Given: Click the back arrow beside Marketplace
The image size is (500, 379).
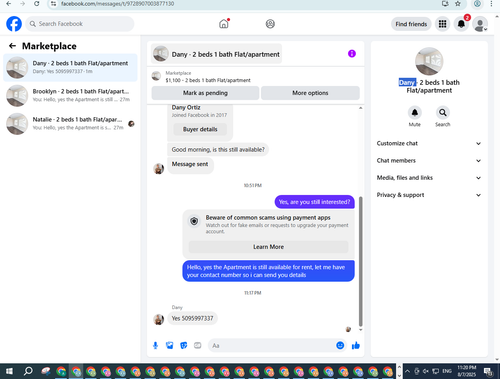Looking at the screenshot, I should (x=12, y=46).
